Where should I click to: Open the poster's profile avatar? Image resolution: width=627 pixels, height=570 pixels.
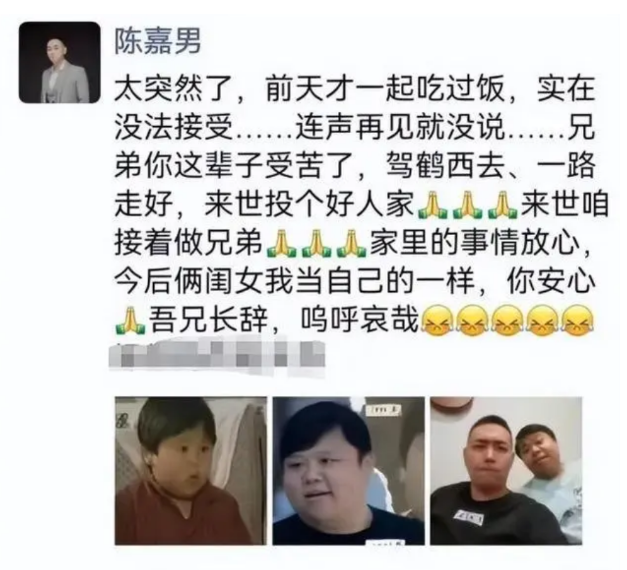point(59,62)
